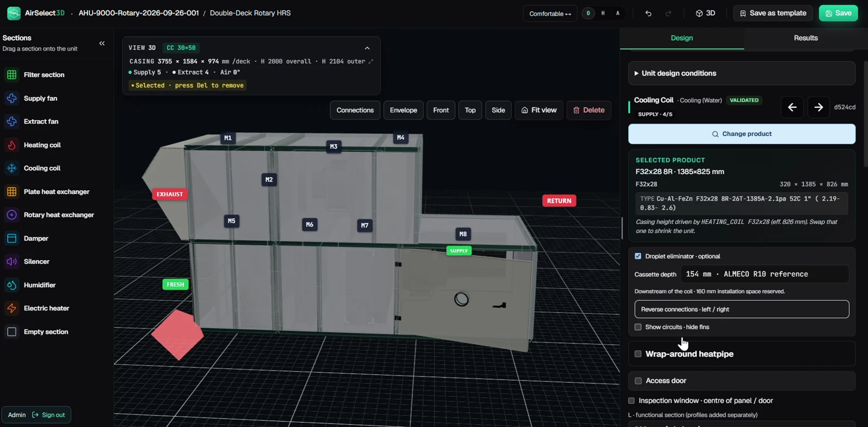The image size is (868, 427).
Task: Select the Empty section icon
Action: tap(12, 332)
